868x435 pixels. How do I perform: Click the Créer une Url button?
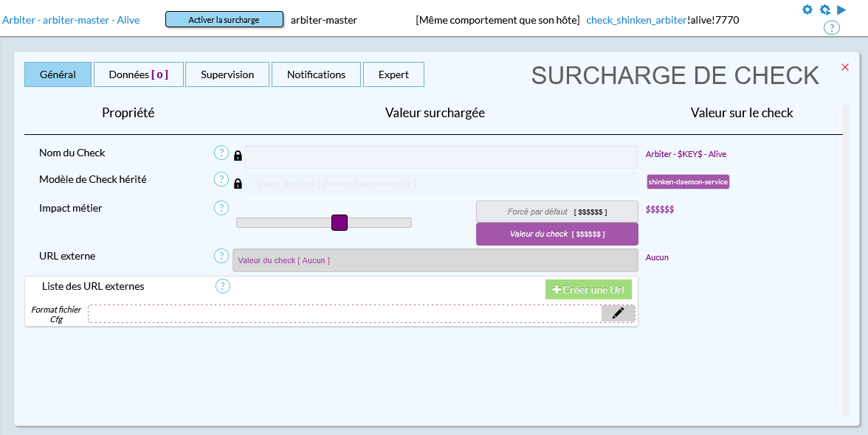588,290
